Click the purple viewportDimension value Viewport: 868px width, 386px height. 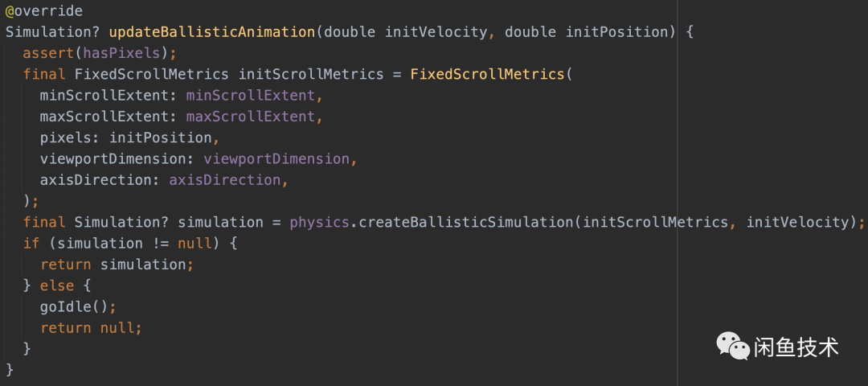276,158
